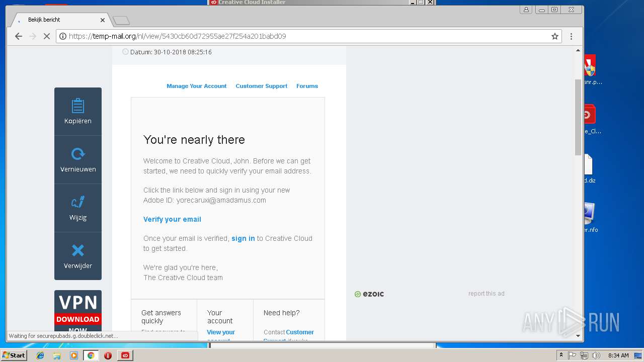Click the 'You're nearly there' heading
644x362 pixels.
tap(194, 140)
